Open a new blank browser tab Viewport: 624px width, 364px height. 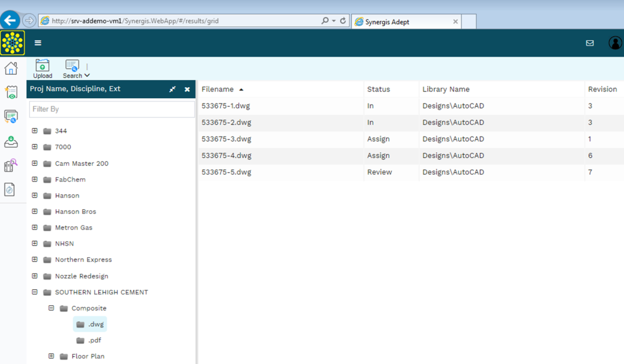(x=469, y=21)
